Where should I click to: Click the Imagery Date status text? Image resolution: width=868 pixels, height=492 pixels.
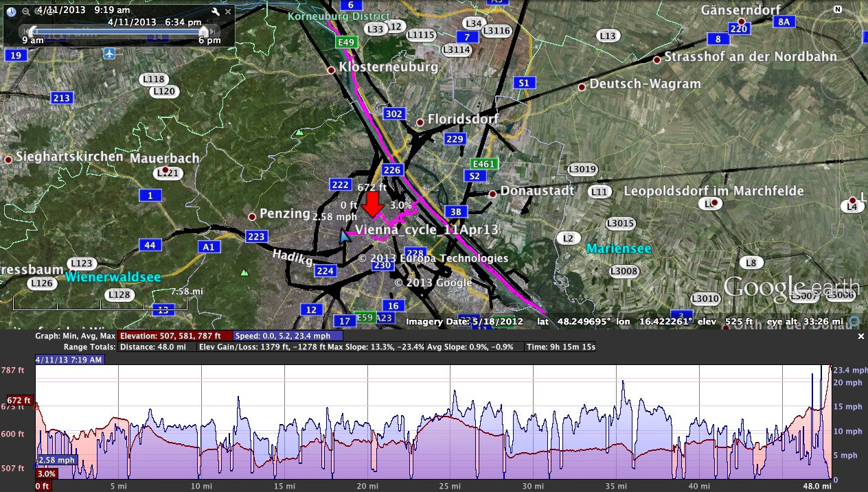[x=465, y=321]
